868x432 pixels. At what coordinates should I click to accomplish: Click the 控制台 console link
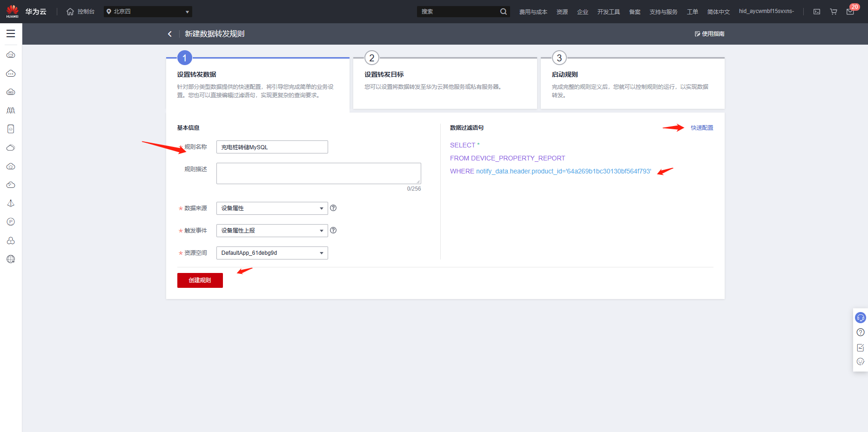coord(86,12)
